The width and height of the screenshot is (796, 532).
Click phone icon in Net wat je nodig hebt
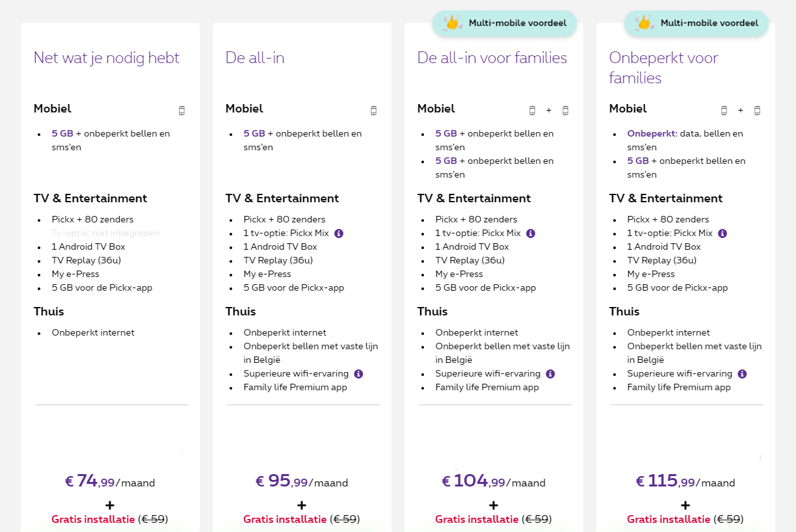pyautogui.click(x=181, y=111)
